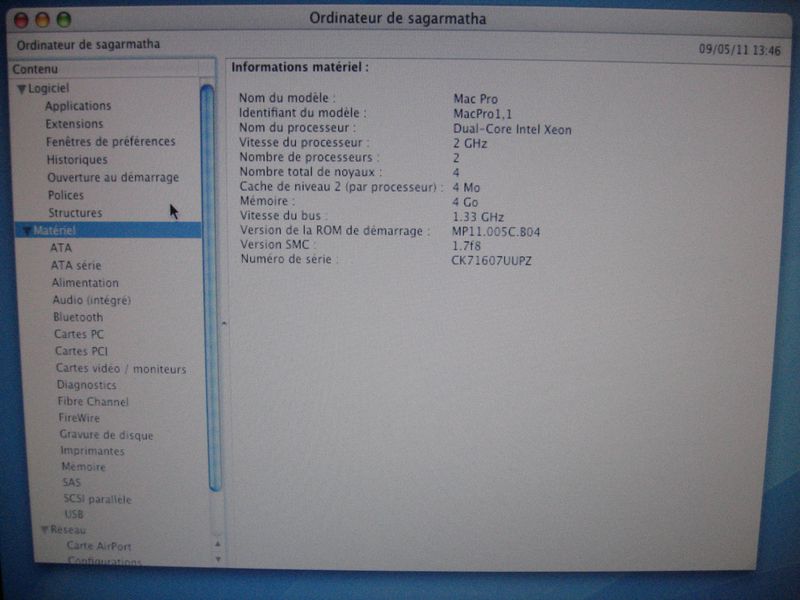Close the window with red button
Viewport: 800px width, 600px height.
21,20
